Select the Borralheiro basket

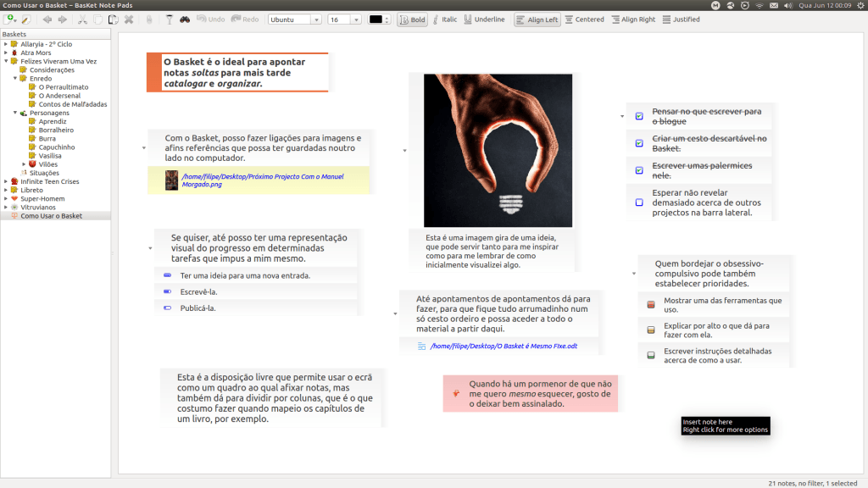(56, 130)
